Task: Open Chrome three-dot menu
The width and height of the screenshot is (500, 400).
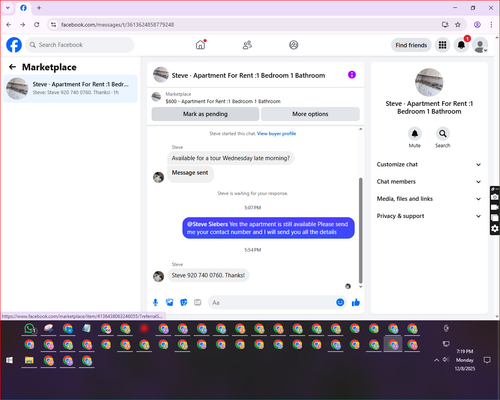Action: click(x=491, y=24)
